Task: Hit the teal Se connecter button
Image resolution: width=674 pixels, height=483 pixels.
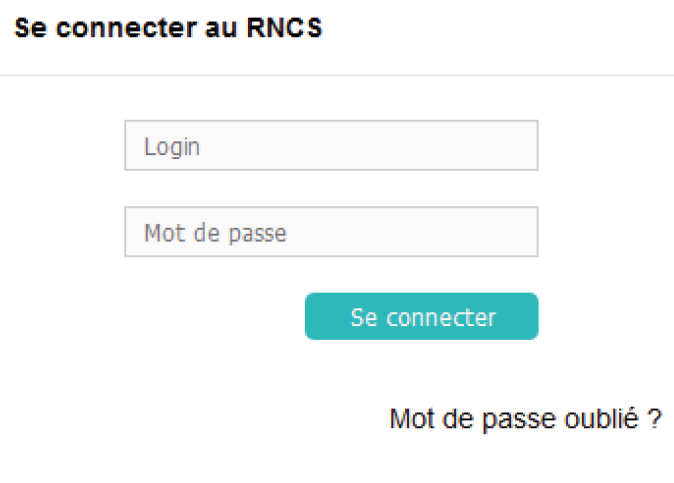Action: (421, 317)
